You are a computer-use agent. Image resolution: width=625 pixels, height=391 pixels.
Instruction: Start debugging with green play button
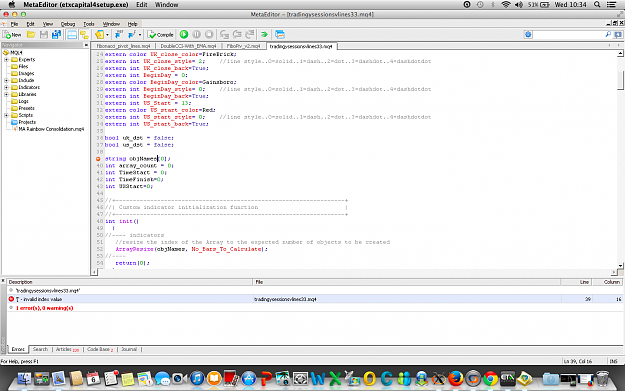tap(184, 35)
